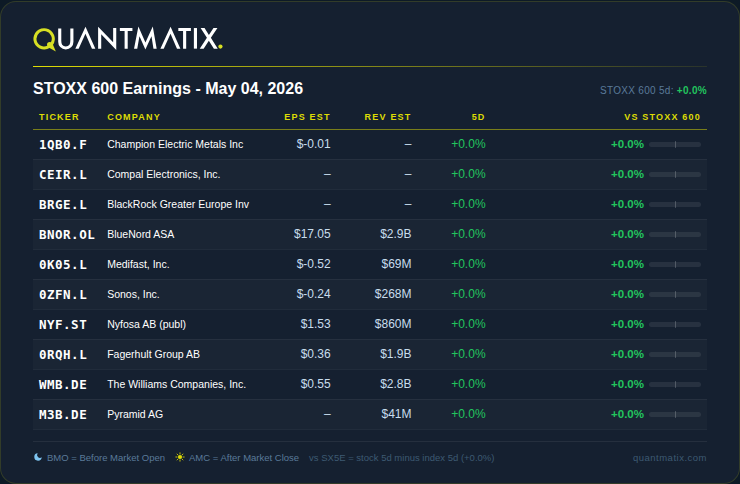The image size is (740, 484).
Task: Select ticker NYF.ST
Action: (x=63, y=325)
